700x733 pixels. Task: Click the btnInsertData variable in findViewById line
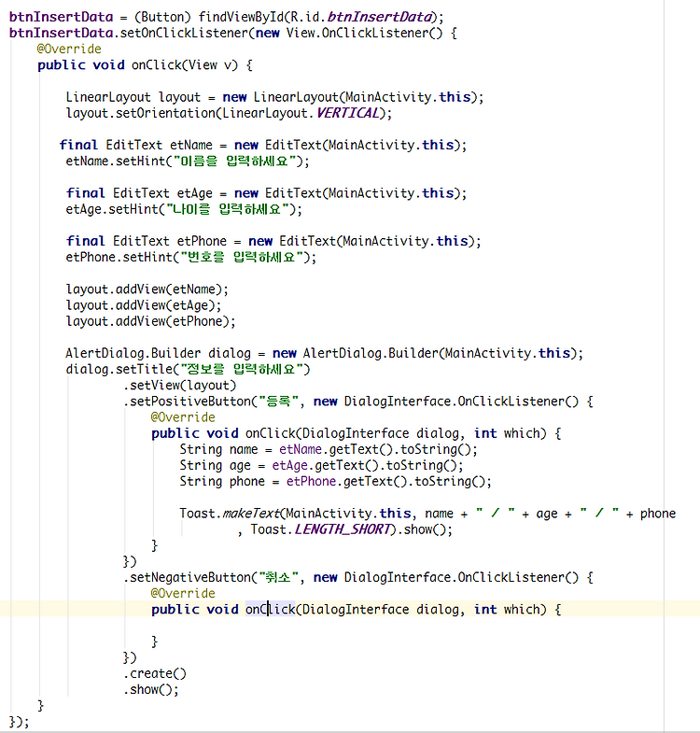click(x=62, y=17)
